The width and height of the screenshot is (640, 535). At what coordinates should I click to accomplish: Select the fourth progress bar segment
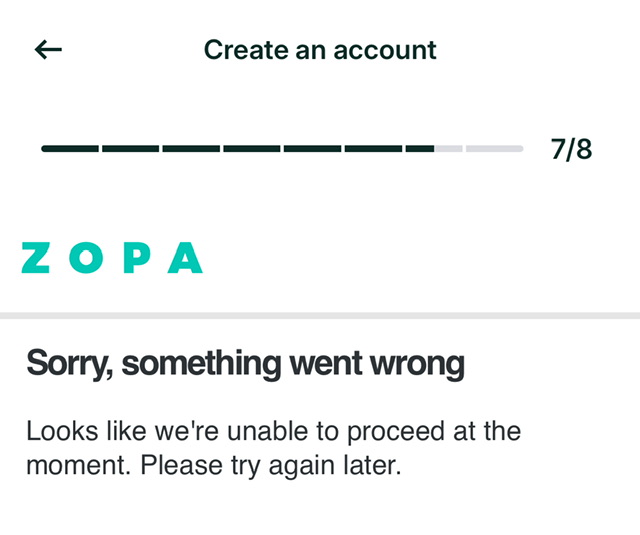[x=252, y=149]
